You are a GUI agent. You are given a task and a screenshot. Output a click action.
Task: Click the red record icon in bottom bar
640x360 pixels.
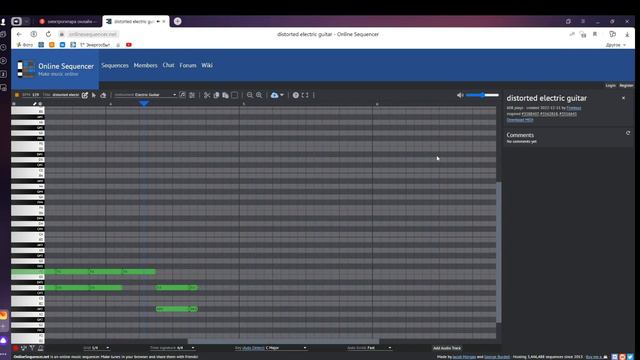(16, 348)
